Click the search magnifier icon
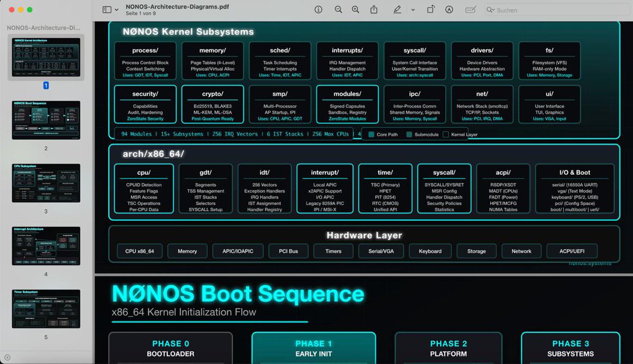633x364 pixels. (x=491, y=9)
